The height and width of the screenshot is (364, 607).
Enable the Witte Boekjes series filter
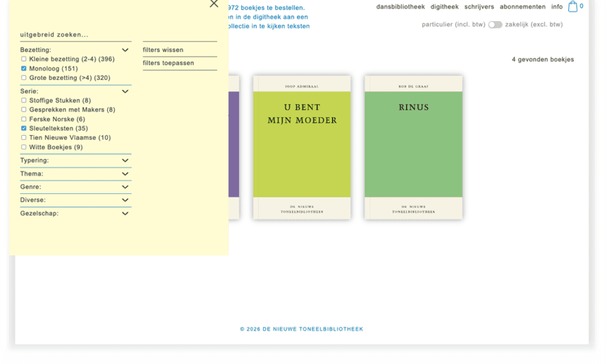24,147
